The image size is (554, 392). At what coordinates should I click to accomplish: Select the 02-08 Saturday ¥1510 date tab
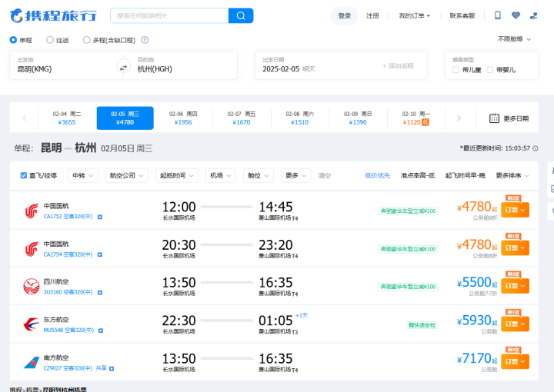pos(299,118)
